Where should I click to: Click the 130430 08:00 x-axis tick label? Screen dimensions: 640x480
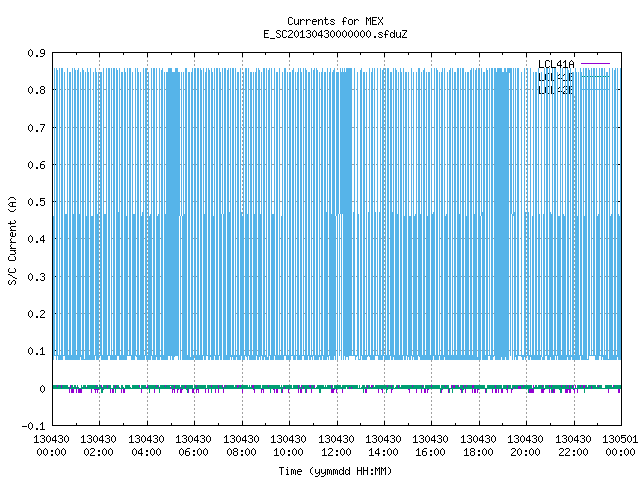click(x=241, y=446)
